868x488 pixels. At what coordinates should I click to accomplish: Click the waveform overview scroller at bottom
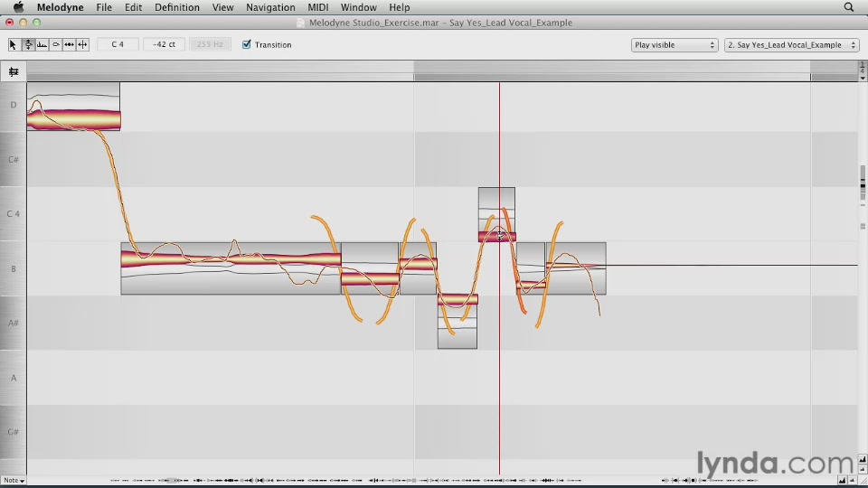(432, 480)
